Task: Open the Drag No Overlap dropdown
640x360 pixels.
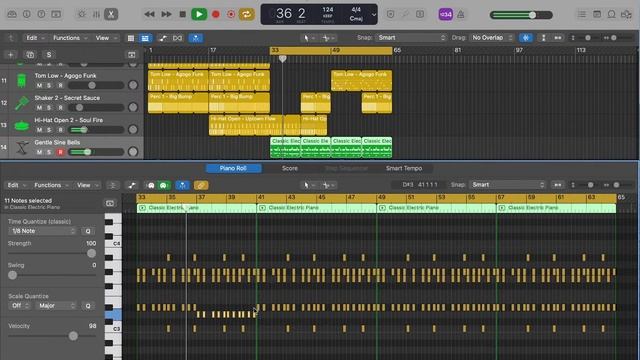Action: pyautogui.click(x=491, y=38)
